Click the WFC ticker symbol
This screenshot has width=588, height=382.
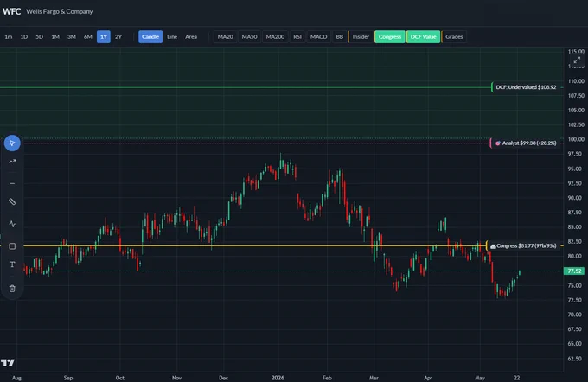click(11, 11)
